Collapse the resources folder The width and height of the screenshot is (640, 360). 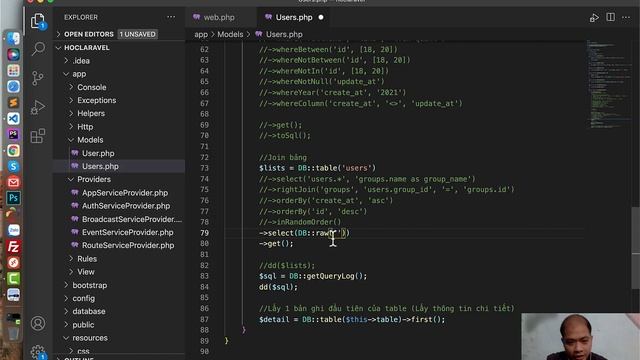tap(90, 338)
